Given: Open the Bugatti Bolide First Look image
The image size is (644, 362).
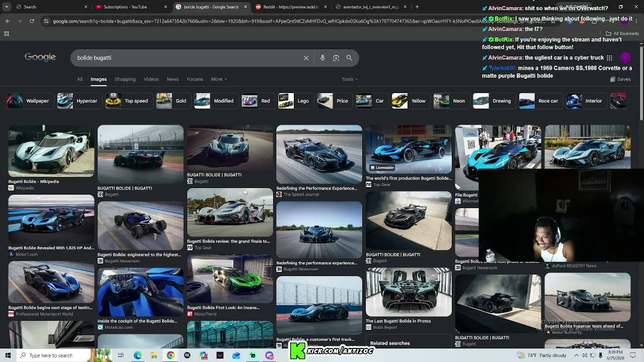Looking at the screenshot, I should [x=230, y=279].
